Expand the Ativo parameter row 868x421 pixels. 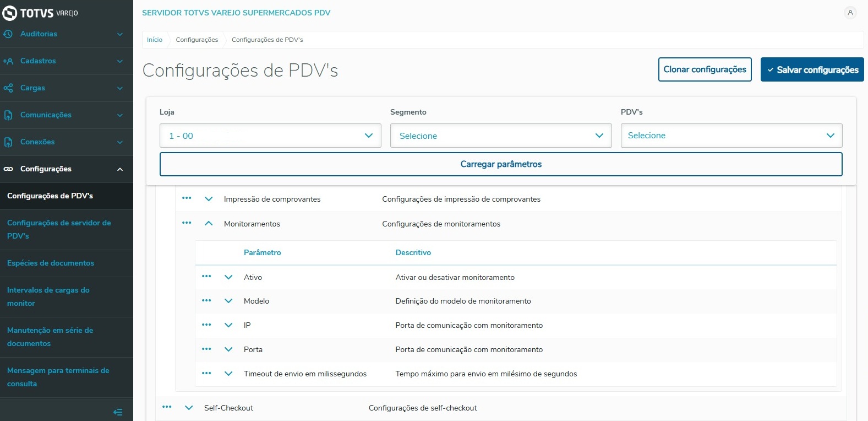228,277
